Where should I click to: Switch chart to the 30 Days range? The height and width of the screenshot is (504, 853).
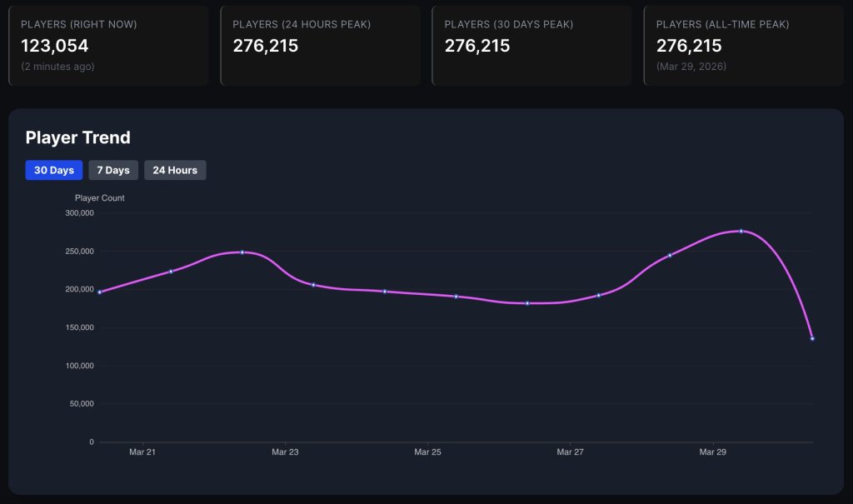pyautogui.click(x=54, y=170)
